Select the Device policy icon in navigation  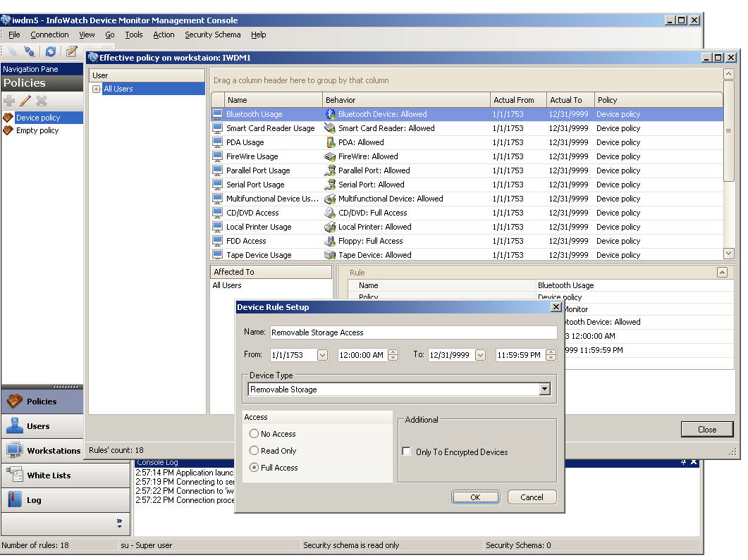click(8, 117)
